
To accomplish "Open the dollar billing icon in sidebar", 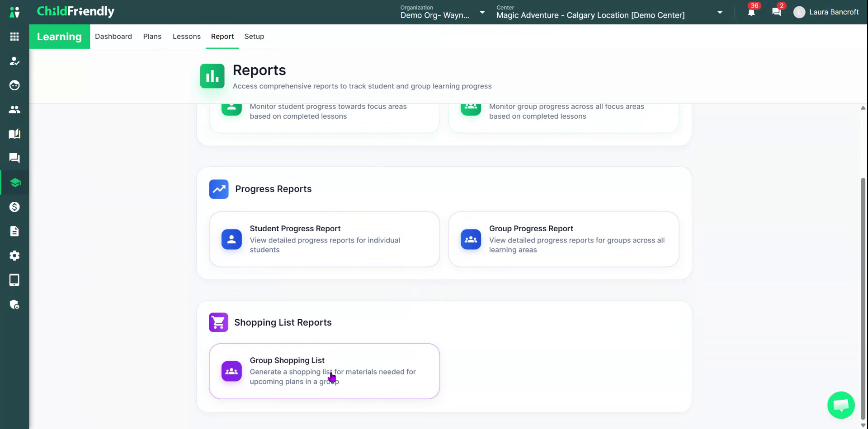I will (14, 207).
